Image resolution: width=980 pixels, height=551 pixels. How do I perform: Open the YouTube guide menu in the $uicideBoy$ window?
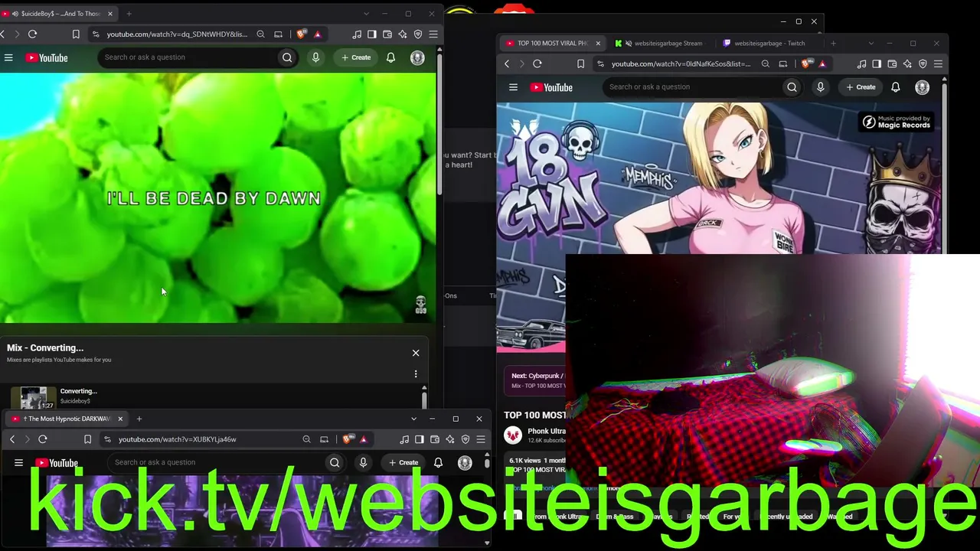coord(8,57)
